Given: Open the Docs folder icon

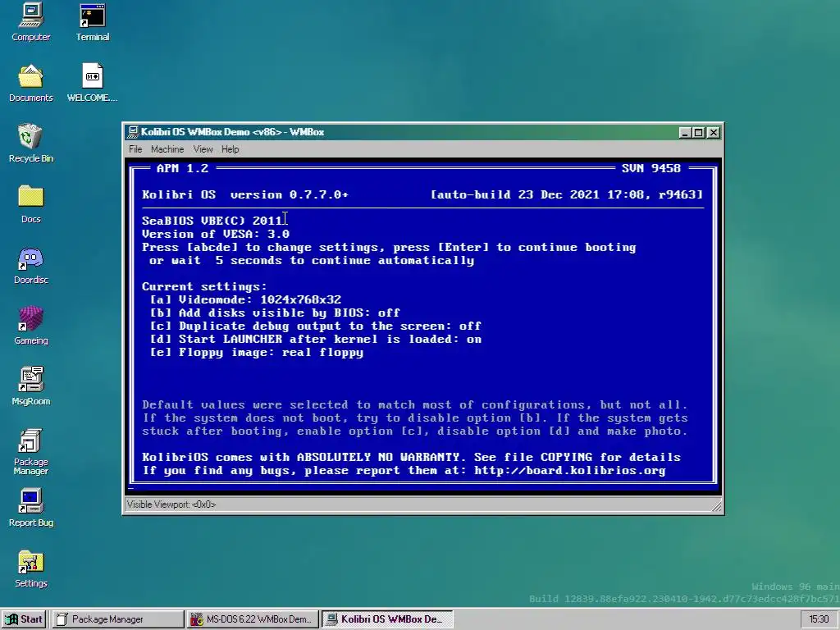Looking at the screenshot, I should 30,204.
